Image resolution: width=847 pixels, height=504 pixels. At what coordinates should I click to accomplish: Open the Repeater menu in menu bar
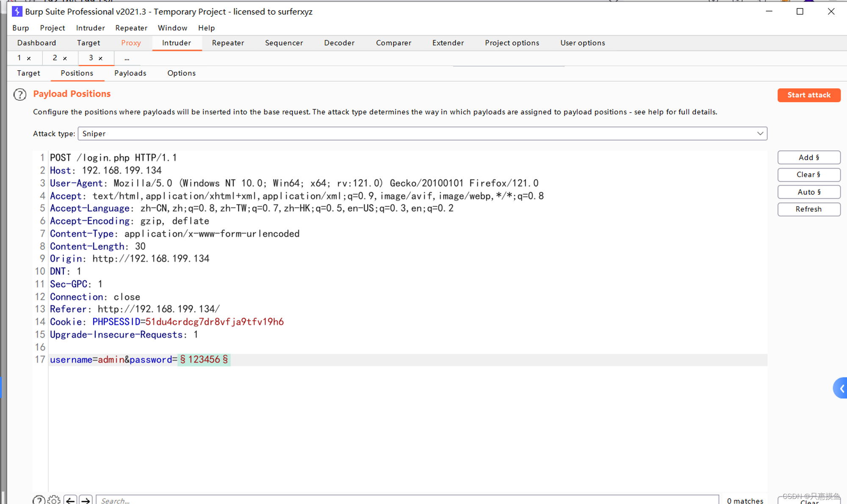pyautogui.click(x=131, y=28)
